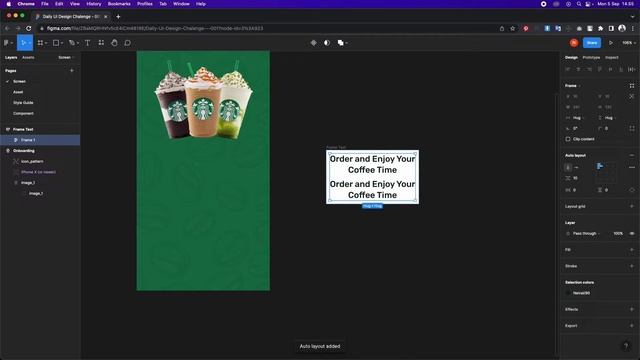Viewport: 640px width, 360px height.
Task: Select the Hand tool
Action: coord(114,43)
